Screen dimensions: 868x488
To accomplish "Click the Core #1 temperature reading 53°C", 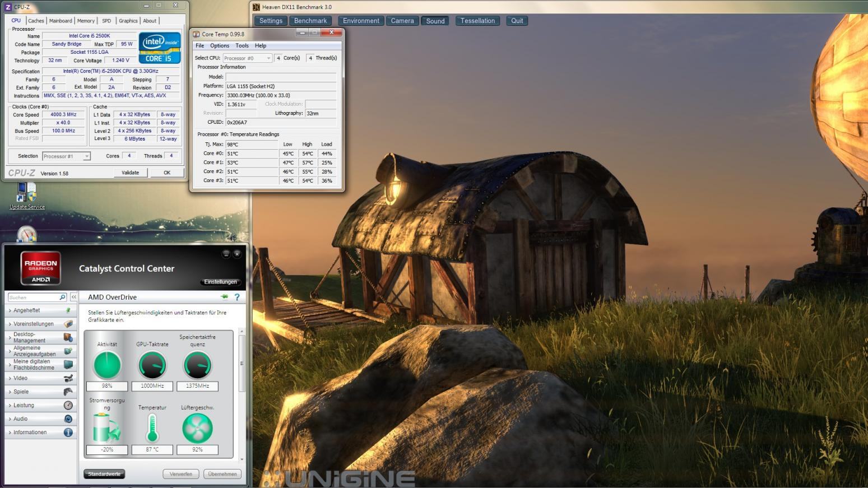I will pyautogui.click(x=252, y=162).
